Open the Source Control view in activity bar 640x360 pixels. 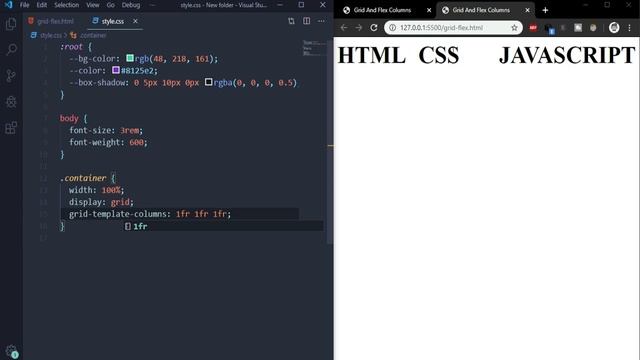[11, 76]
